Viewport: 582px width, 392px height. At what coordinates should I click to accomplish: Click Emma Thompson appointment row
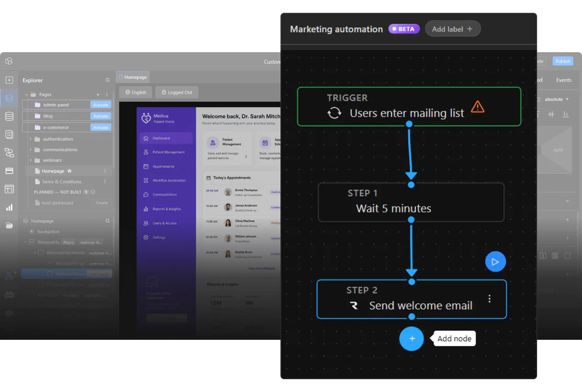click(x=243, y=192)
